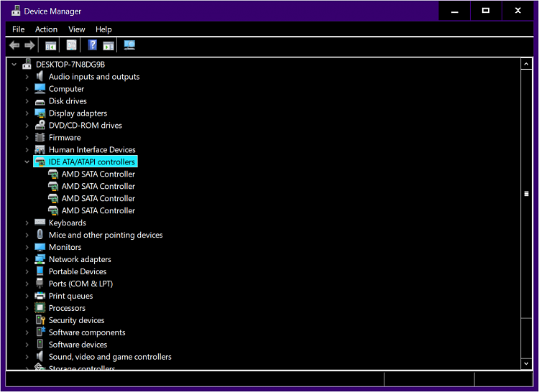Click the first AMD SATA Controller icon
The image size is (539, 392).
[53, 174]
